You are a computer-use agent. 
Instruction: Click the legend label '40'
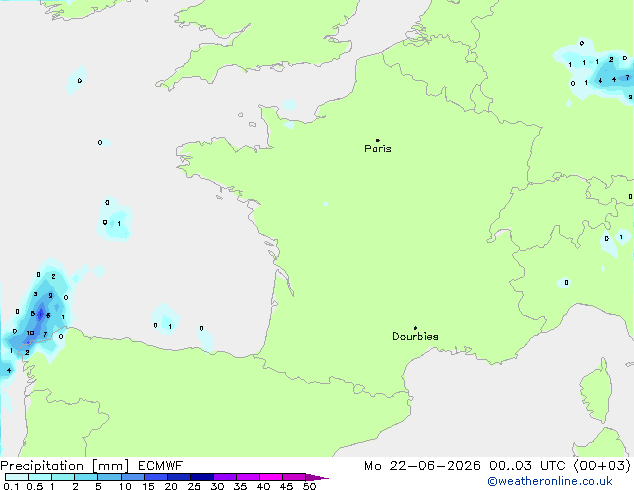pyautogui.click(x=263, y=486)
